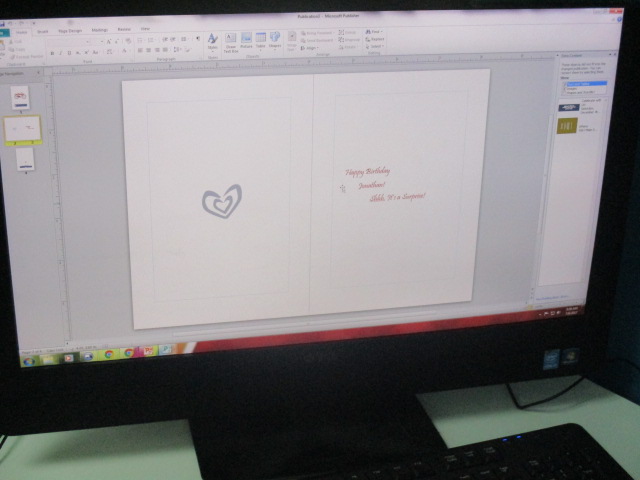The width and height of the screenshot is (640, 480).
Task: Click the Numbering list icon
Action: (151, 40)
